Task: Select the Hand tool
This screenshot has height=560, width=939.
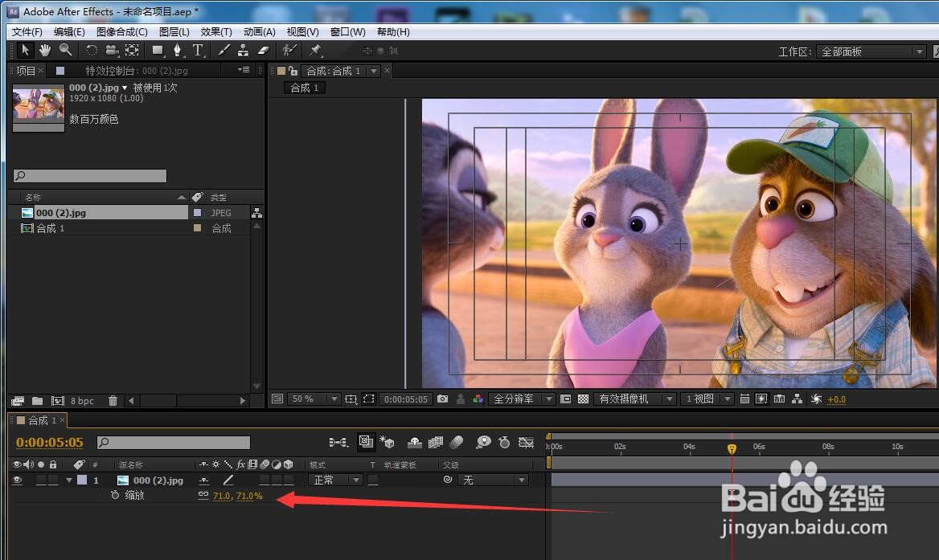Action: 45,51
